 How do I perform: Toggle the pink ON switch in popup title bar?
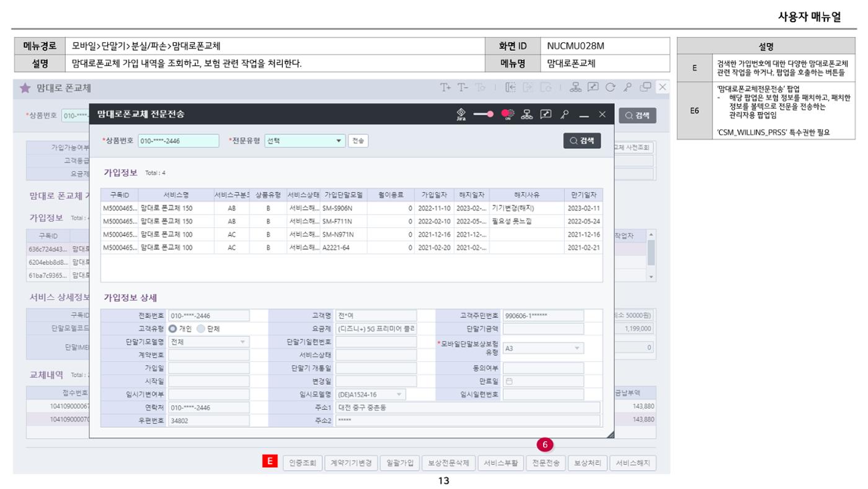508,114
